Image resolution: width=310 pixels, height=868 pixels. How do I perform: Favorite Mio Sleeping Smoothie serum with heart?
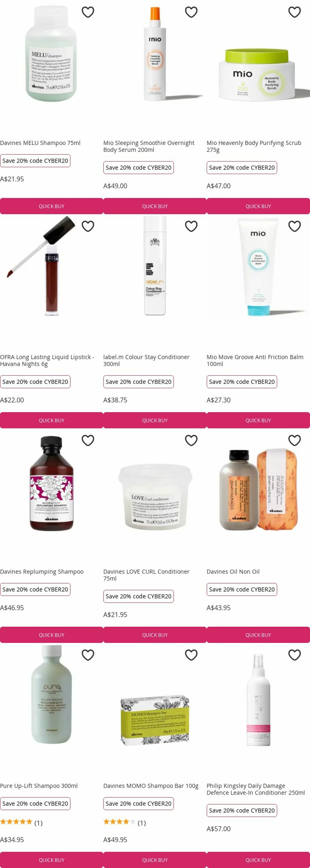pos(191,12)
